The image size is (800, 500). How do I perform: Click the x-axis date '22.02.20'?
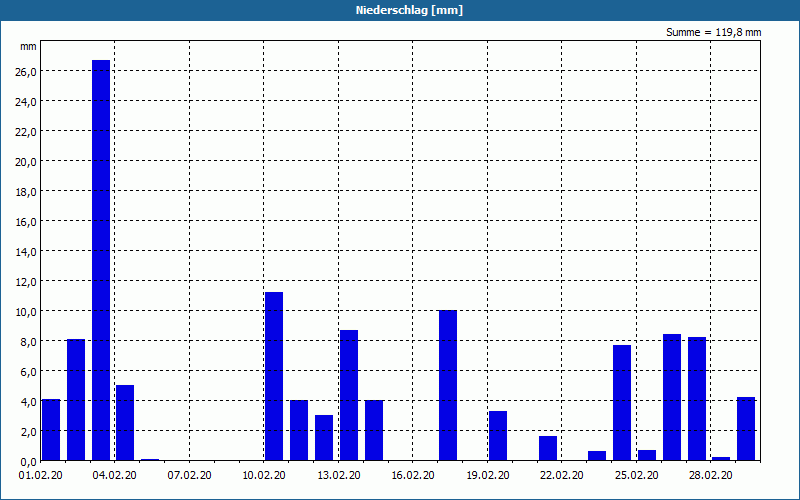point(562,475)
